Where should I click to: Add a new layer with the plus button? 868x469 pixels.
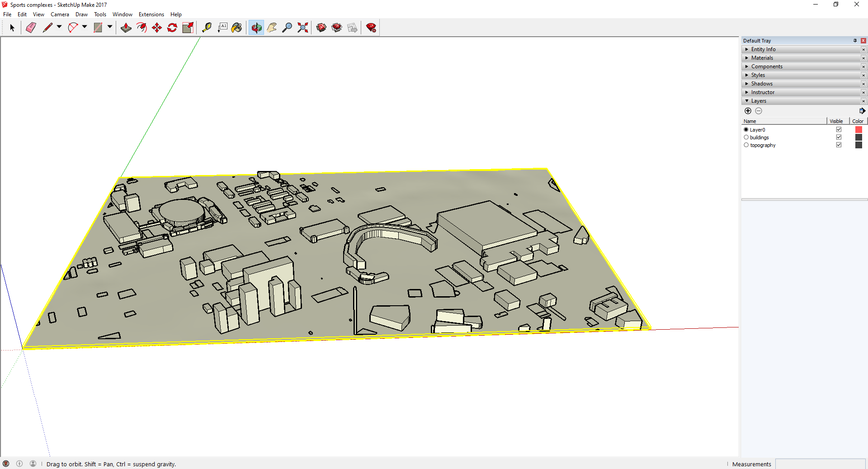pos(748,110)
